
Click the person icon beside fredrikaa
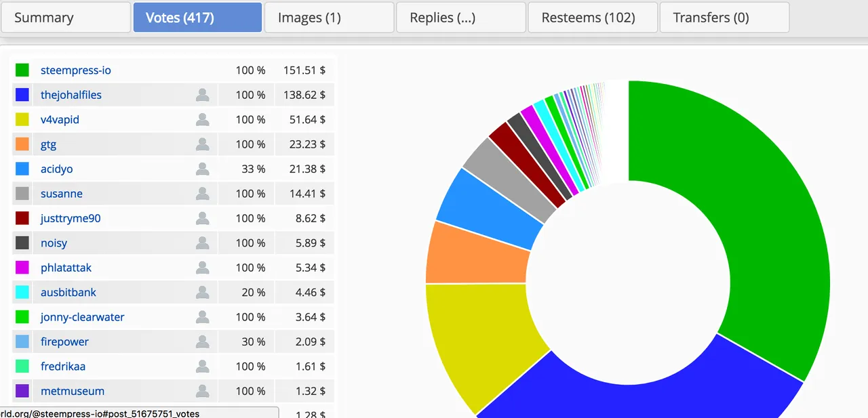coord(202,367)
